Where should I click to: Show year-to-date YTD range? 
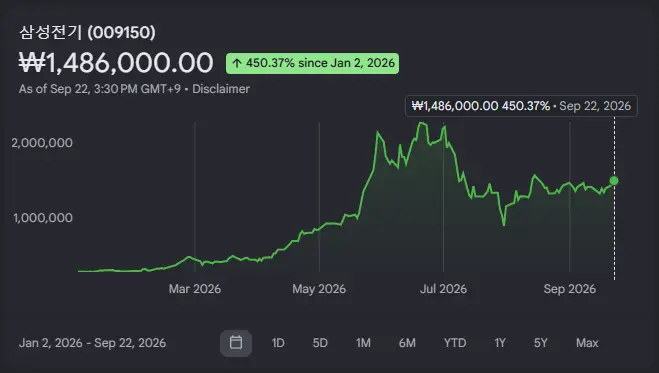[x=455, y=343]
